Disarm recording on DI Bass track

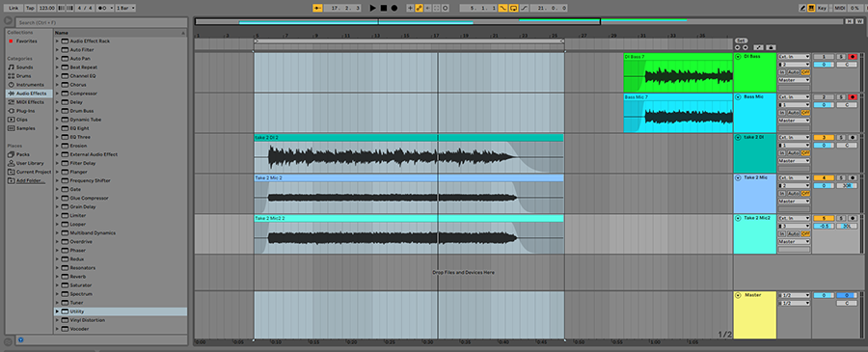click(853, 57)
